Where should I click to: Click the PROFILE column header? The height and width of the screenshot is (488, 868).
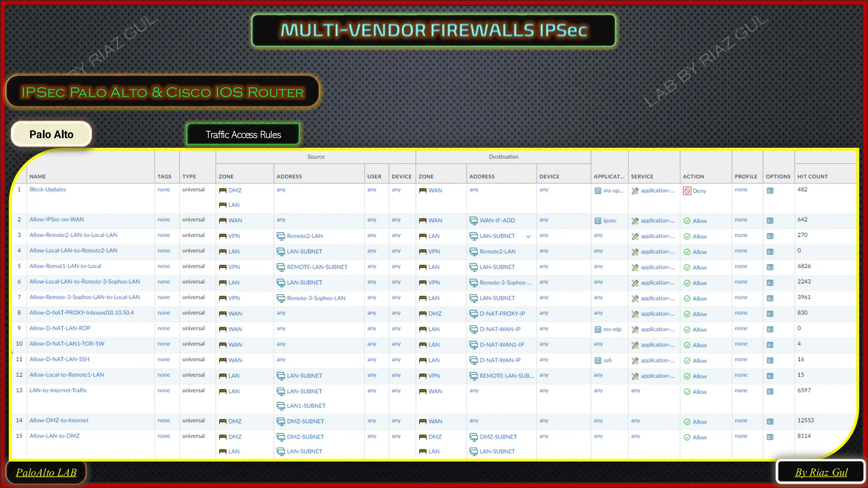(x=746, y=177)
